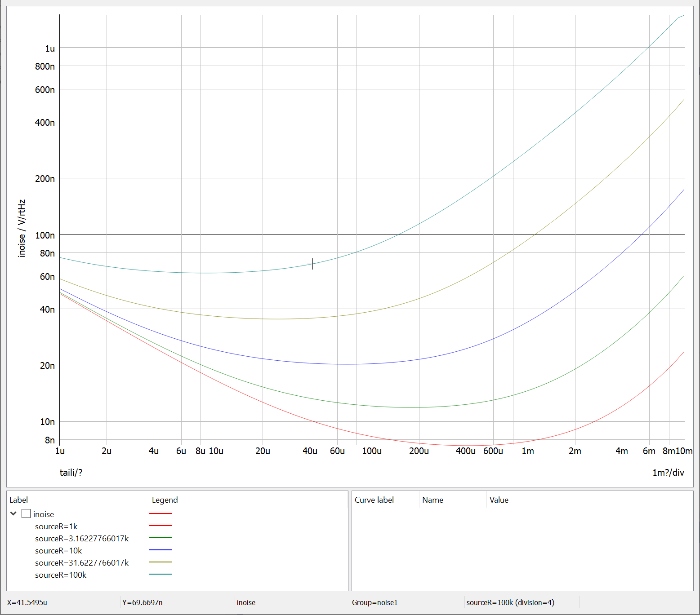The height and width of the screenshot is (615, 700).
Task: Click the taili/? x-axis label
Action: (x=71, y=473)
